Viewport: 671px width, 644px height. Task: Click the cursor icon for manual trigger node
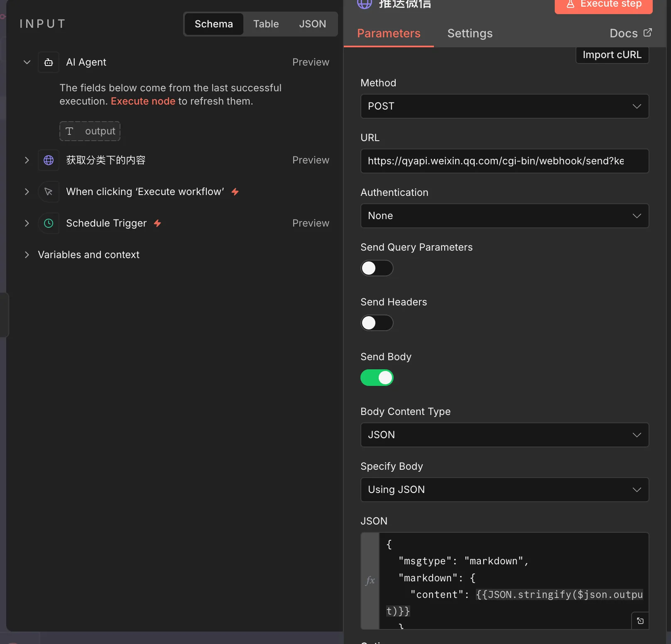49,192
